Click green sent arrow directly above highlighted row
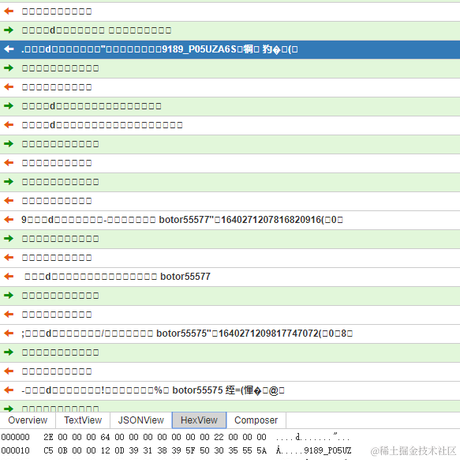The image size is (460, 460). tap(9, 30)
